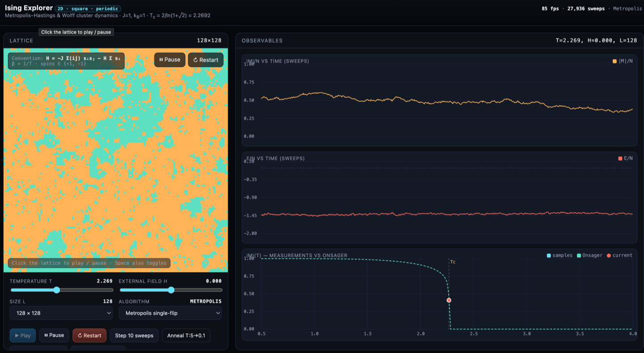Screen dimensions: 644x353
Task: Click the Tc marker label on the chart
Action: click(x=453, y=262)
